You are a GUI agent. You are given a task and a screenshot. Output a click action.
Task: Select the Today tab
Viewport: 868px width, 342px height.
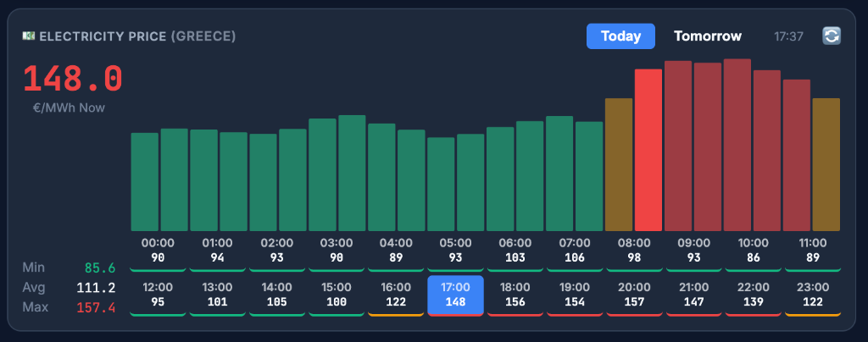point(620,36)
